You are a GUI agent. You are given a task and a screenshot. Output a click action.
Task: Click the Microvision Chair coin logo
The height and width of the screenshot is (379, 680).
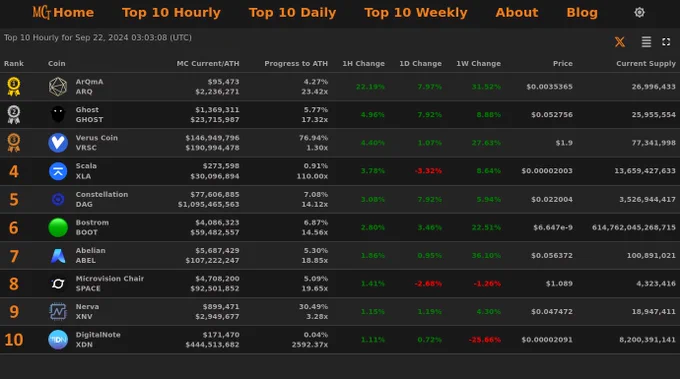coord(58,284)
